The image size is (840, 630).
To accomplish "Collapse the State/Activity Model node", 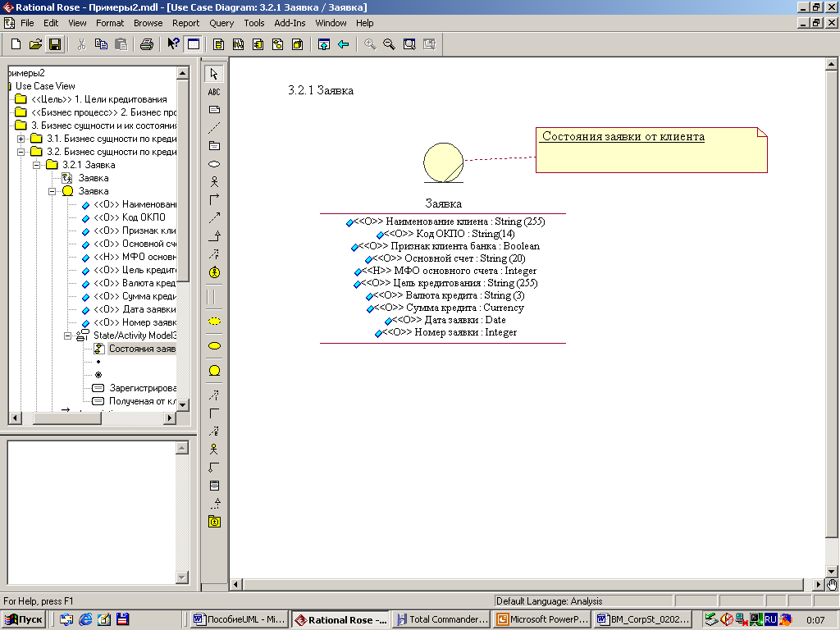I will tap(68, 336).
